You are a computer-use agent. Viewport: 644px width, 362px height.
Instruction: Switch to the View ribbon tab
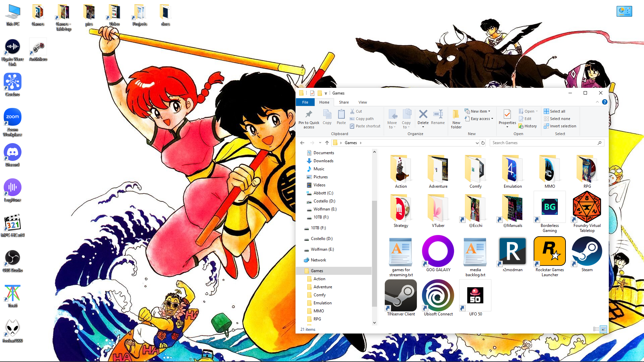pyautogui.click(x=363, y=102)
